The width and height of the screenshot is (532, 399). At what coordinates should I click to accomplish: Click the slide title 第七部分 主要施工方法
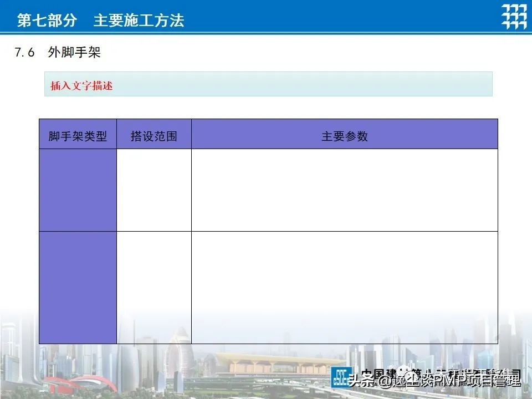(103, 18)
